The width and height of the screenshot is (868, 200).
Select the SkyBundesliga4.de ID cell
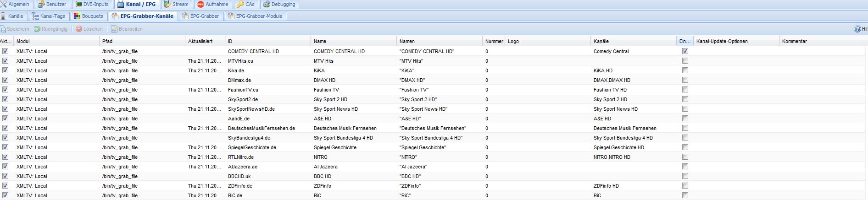268,138
